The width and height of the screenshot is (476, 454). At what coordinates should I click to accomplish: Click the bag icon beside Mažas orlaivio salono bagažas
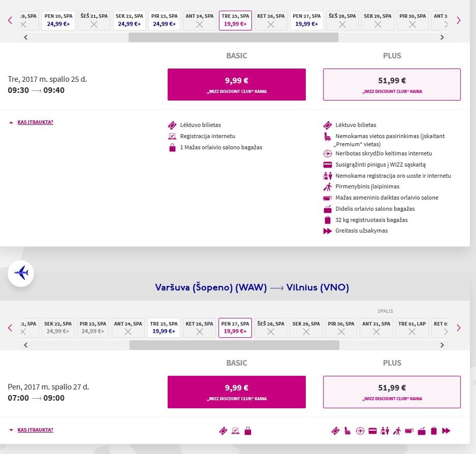coord(172,147)
